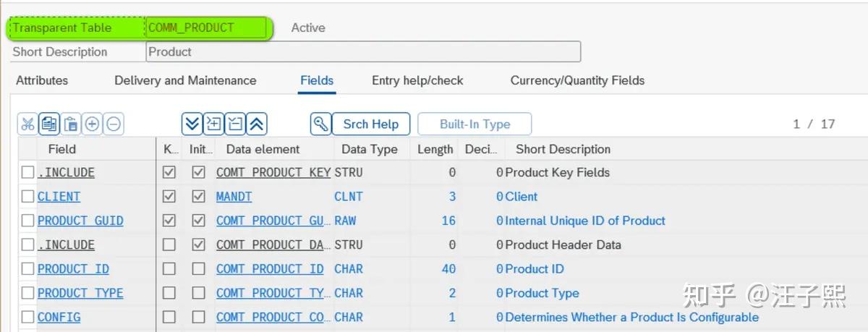This screenshot has width=868, height=332.
Task: Click the Expand Include icon
Action: (x=213, y=124)
